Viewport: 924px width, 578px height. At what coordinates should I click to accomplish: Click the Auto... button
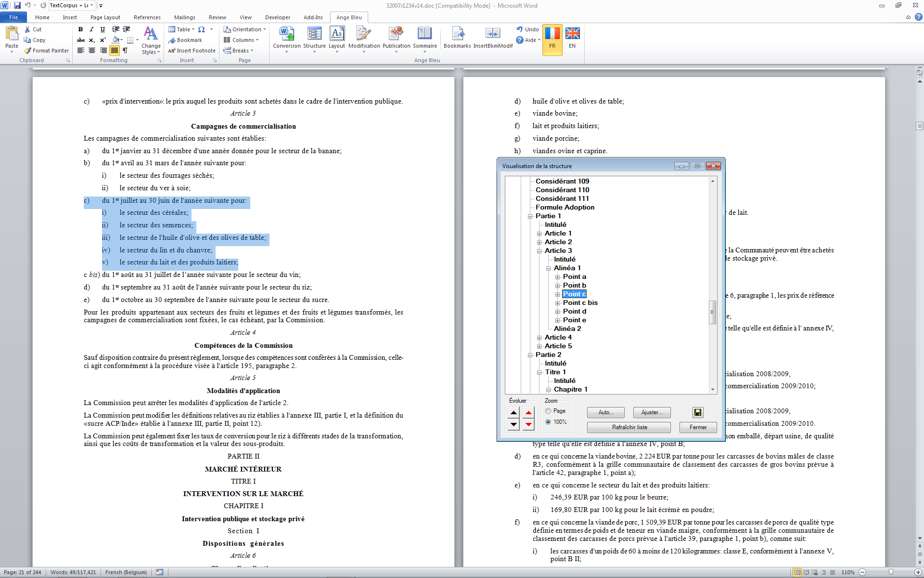click(606, 412)
